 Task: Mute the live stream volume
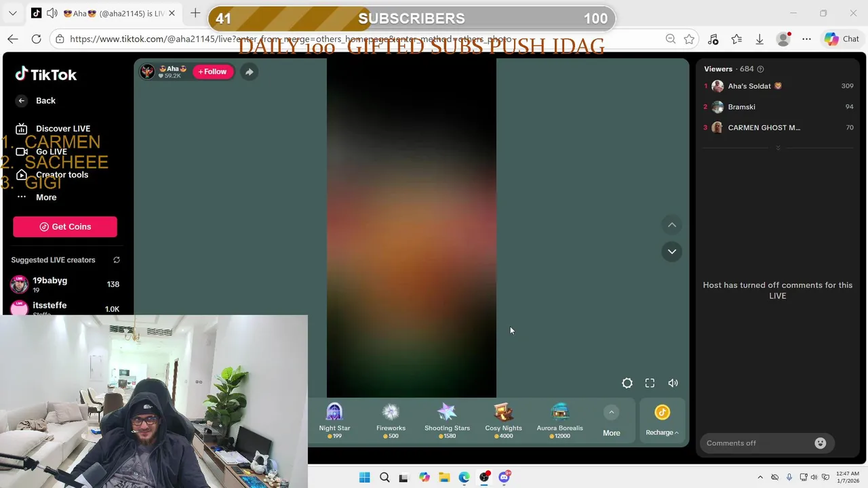[673, 383]
